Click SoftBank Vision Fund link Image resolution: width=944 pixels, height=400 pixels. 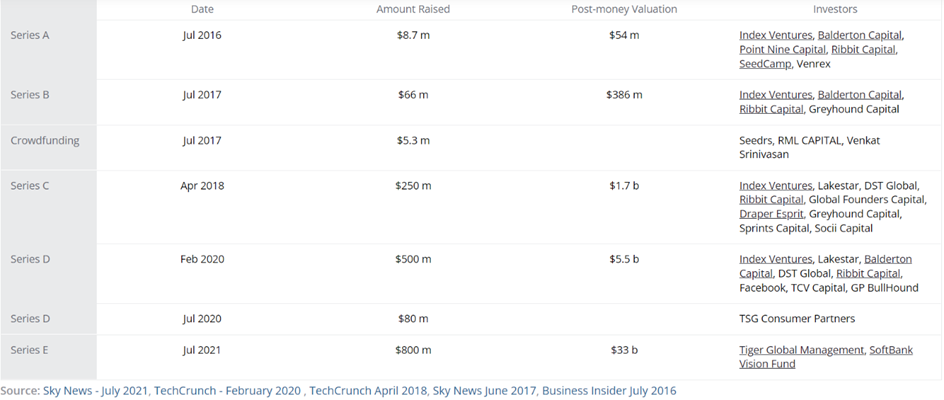pyautogui.click(x=826, y=357)
